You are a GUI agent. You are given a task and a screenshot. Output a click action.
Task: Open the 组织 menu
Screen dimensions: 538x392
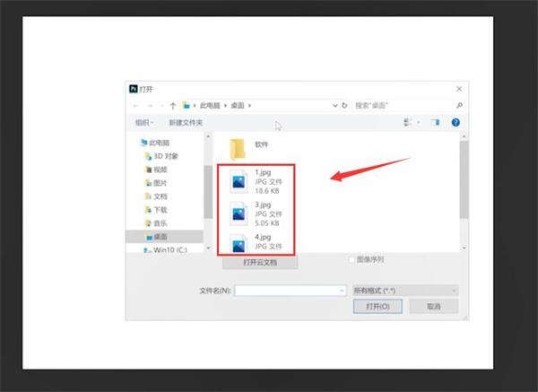[144, 123]
